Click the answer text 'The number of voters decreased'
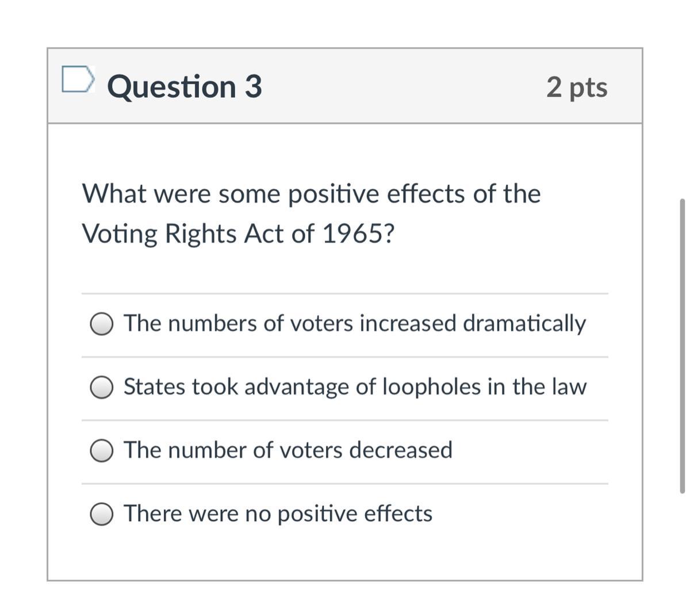Viewport: 690px width, 616px height. point(288,450)
